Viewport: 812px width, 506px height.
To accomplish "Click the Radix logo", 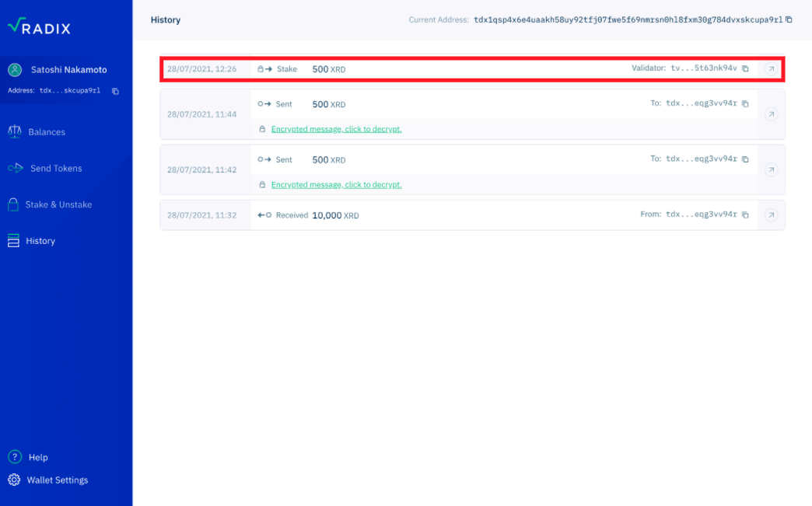I will click(x=40, y=26).
